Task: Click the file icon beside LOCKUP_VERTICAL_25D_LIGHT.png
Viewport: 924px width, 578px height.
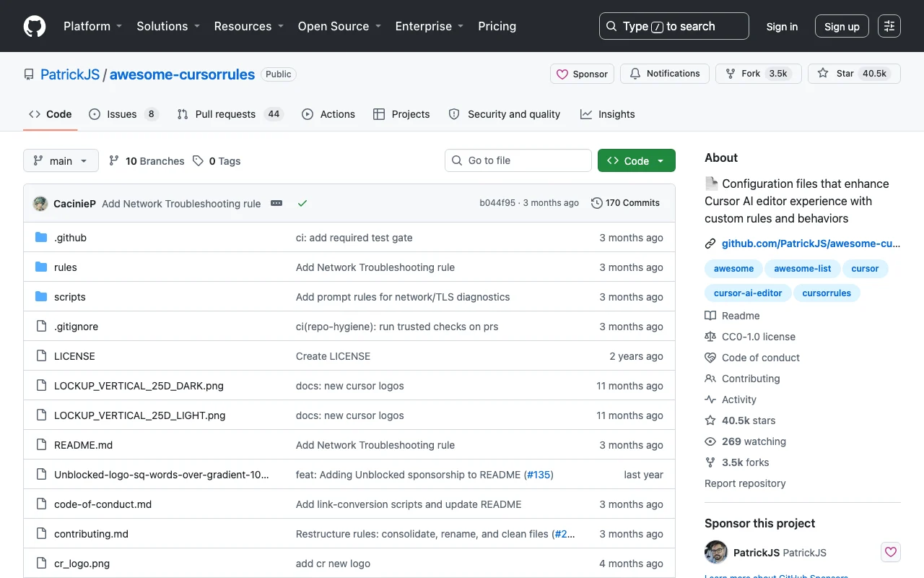Action: (x=41, y=415)
